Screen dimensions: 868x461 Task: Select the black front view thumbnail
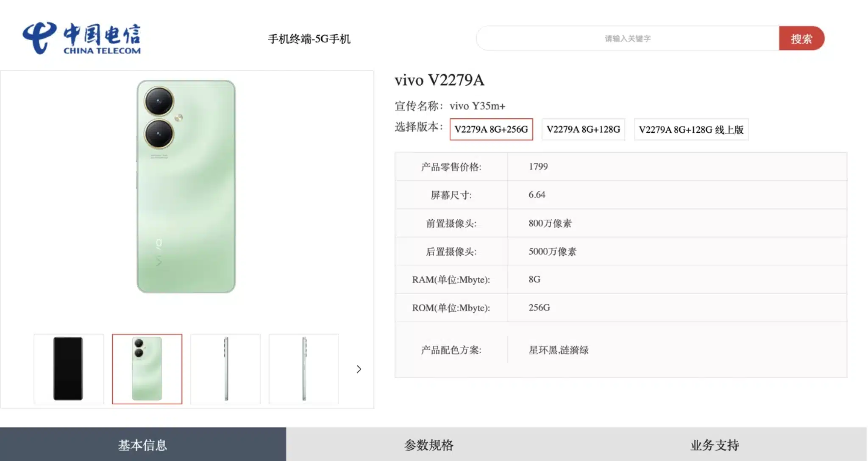coord(68,369)
